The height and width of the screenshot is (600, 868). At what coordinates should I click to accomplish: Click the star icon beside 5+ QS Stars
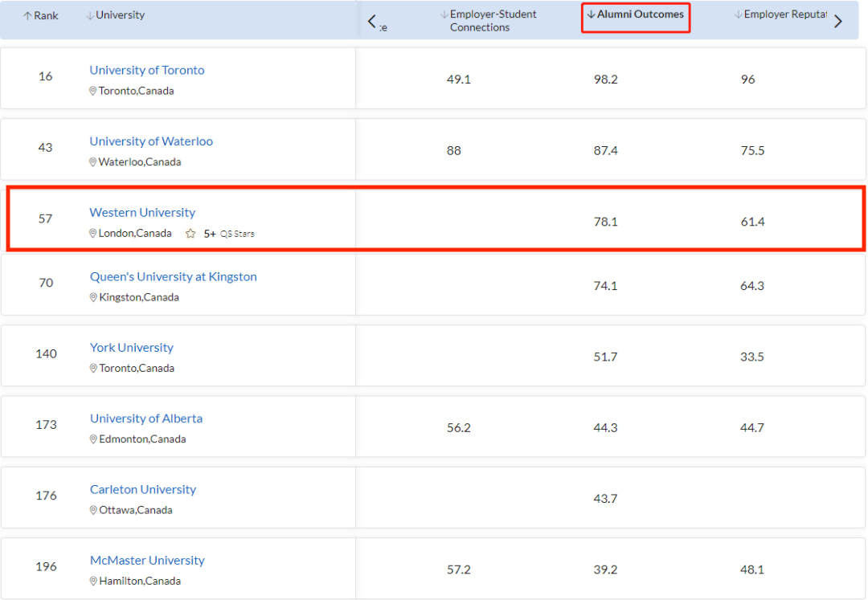(190, 234)
